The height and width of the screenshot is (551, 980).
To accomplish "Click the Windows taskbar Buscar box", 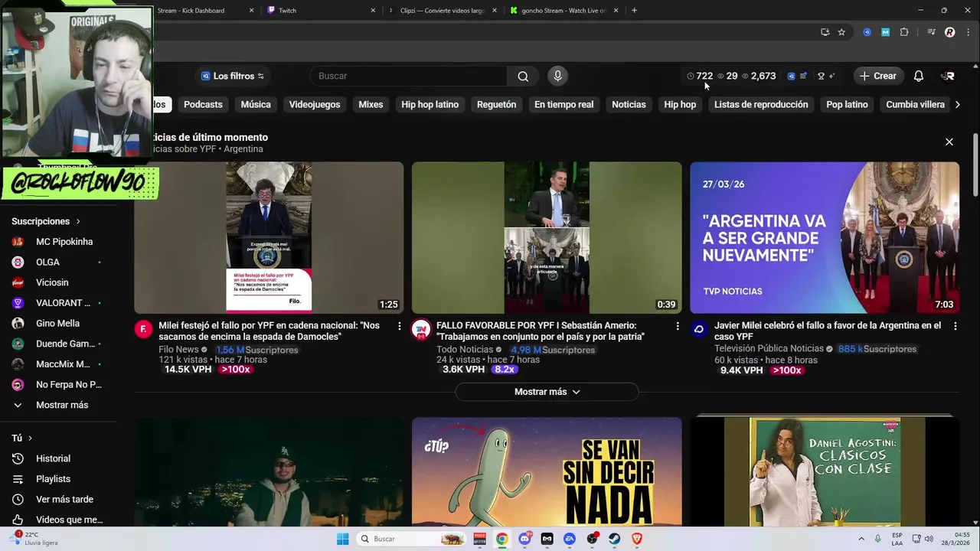I will click(413, 539).
